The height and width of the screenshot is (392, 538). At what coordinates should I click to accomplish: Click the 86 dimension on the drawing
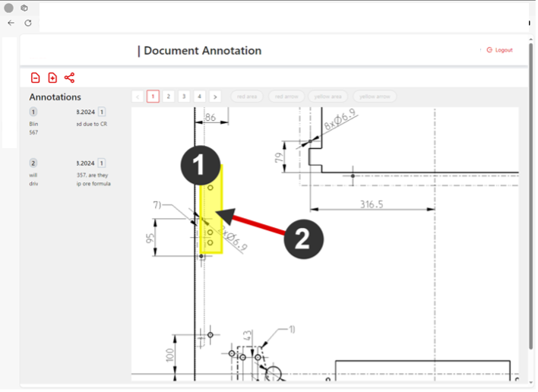pos(210,118)
